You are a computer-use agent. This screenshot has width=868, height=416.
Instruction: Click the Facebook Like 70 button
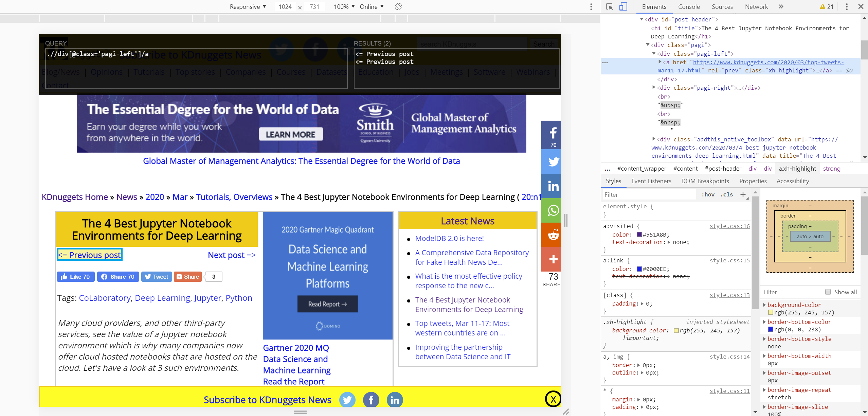pos(75,277)
